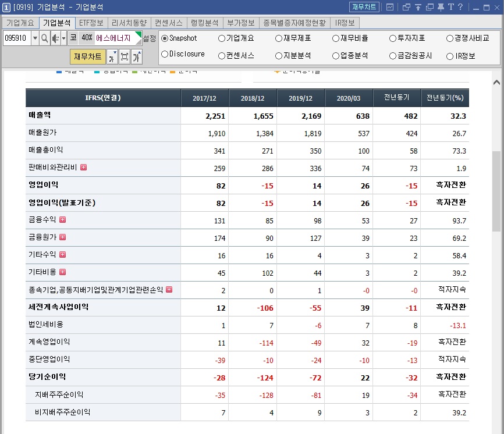The width and height of the screenshot is (504, 434).
Task: Select the 지분분석 radio option
Action: coord(279,56)
